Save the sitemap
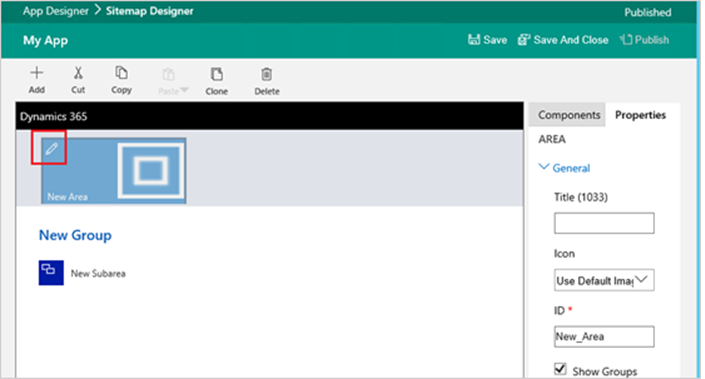 pos(487,40)
